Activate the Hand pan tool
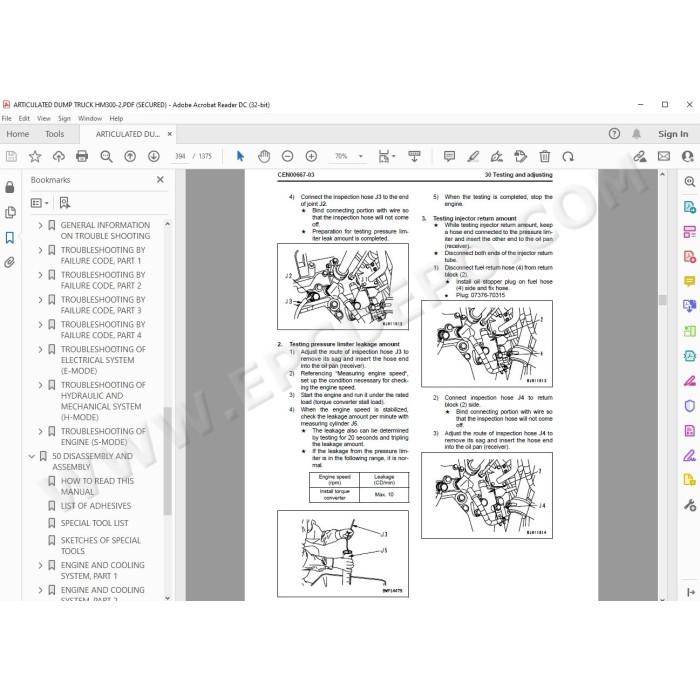This screenshot has width=700, height=700. click(264, 156)
